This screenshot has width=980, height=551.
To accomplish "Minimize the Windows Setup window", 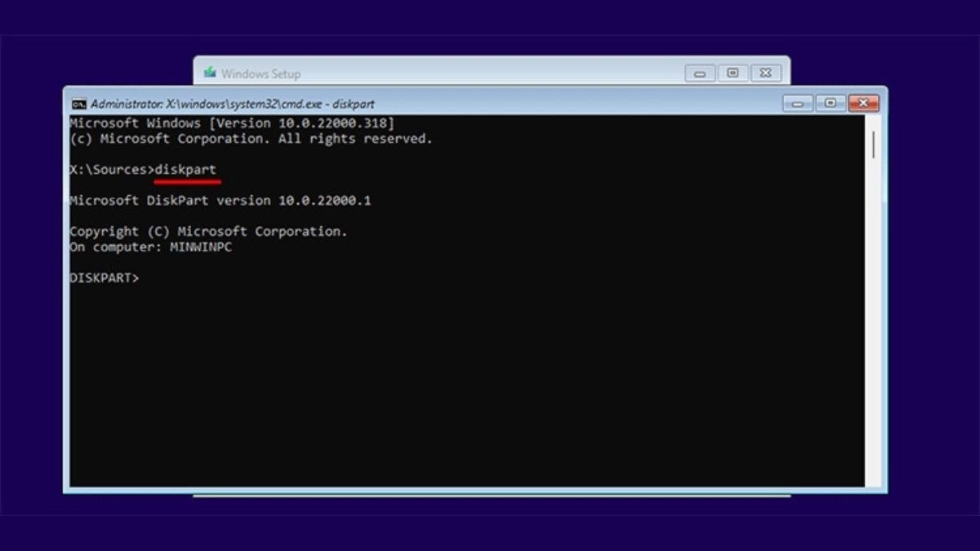I will 700,73.
